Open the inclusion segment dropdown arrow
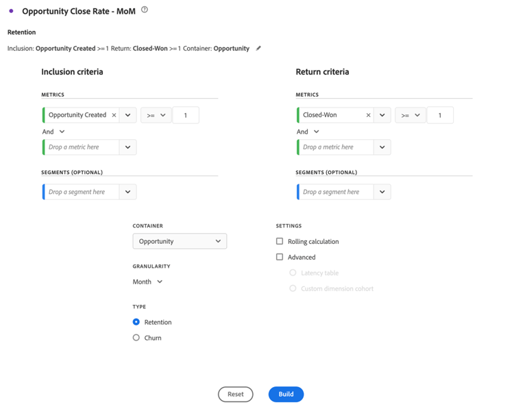Screen dimensions: 514x420 coord(128,192)
